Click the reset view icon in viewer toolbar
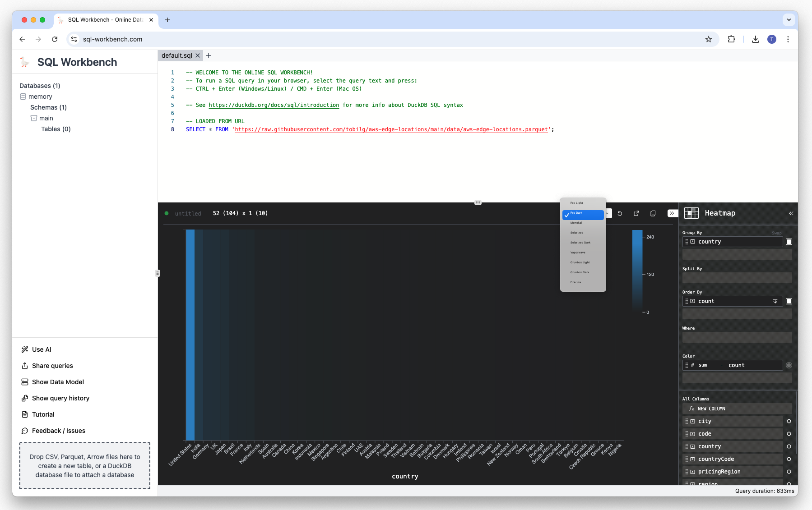Screen dimensions: 812x510 (620, 213)
